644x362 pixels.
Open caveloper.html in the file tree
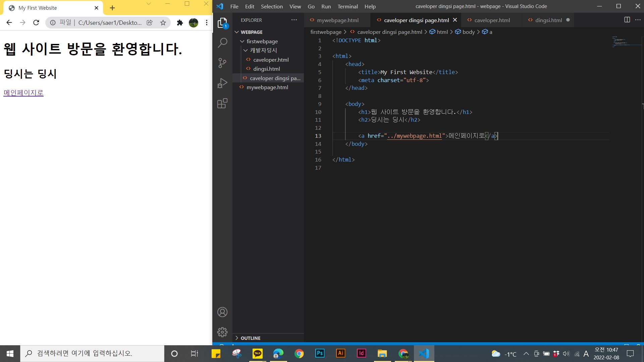pyautogui.click(x=271, y=60)
